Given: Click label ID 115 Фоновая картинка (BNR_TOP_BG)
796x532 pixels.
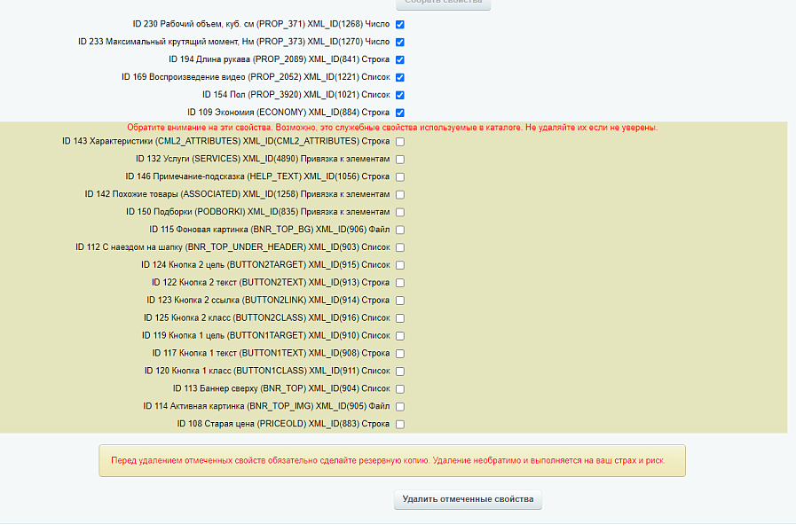Looking at the screenshot, I should (x=270, y=230).
